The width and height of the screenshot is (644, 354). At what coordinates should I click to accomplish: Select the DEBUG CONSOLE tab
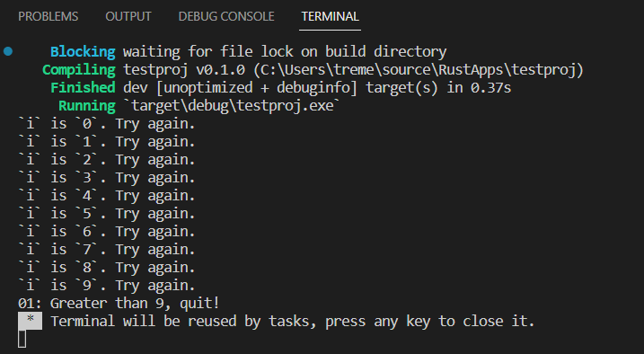pyautogui.click(x=226, y=16)
